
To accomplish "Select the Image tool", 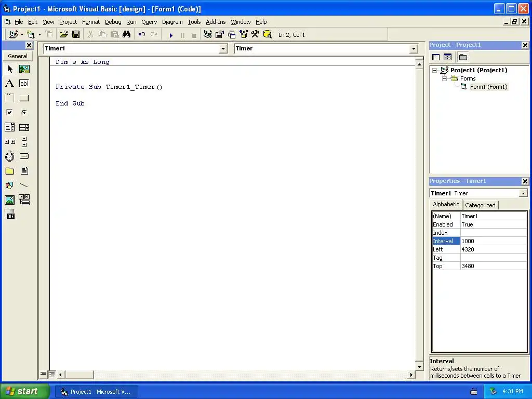I will 10,200.
